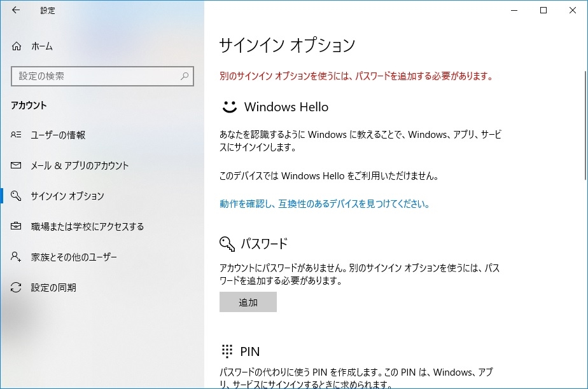This screenshot has width=588, height=389.
Task: Go to 家族とその他のユーザー
Action: (x=102, y=257)
